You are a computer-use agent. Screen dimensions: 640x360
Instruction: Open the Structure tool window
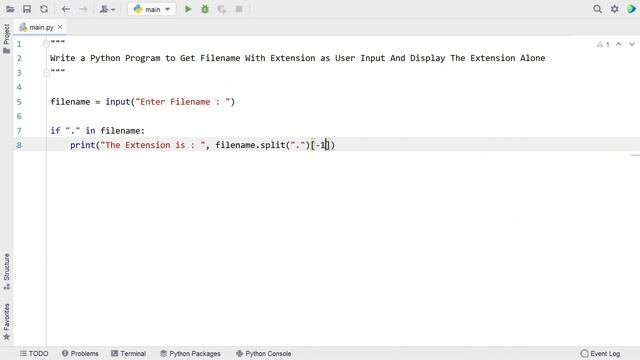[7, 271]
